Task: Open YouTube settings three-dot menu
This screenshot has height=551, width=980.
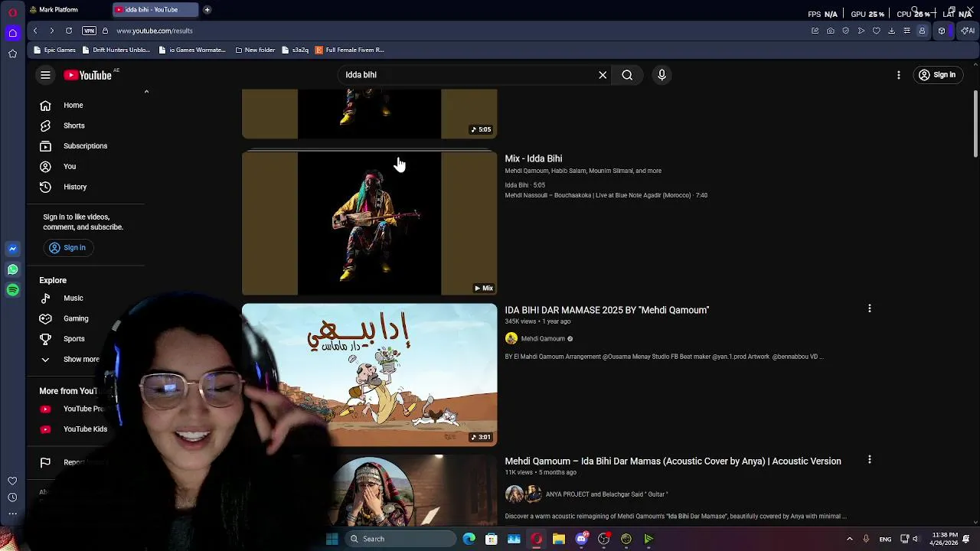Action: coord(899,75)
